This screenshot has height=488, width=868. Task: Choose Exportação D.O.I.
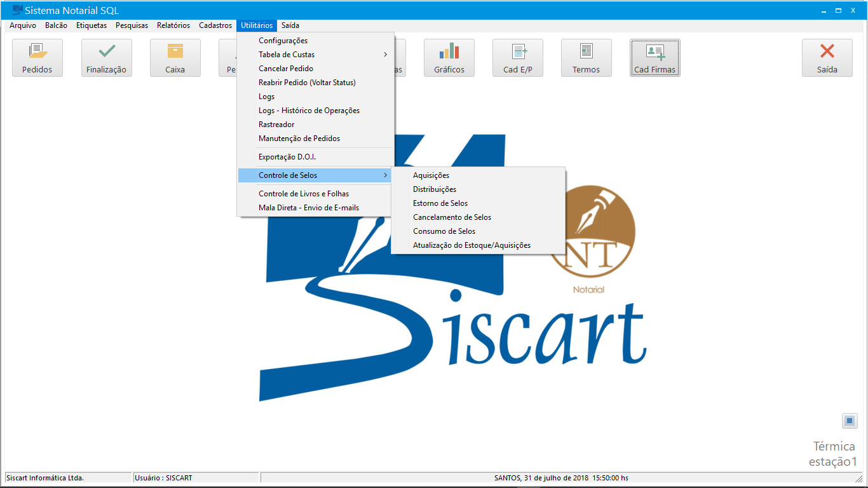[316, 157]
